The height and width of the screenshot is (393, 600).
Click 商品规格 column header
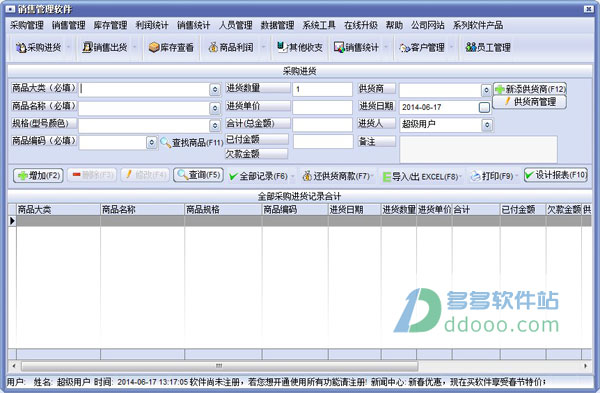click(x=223, y=210)
